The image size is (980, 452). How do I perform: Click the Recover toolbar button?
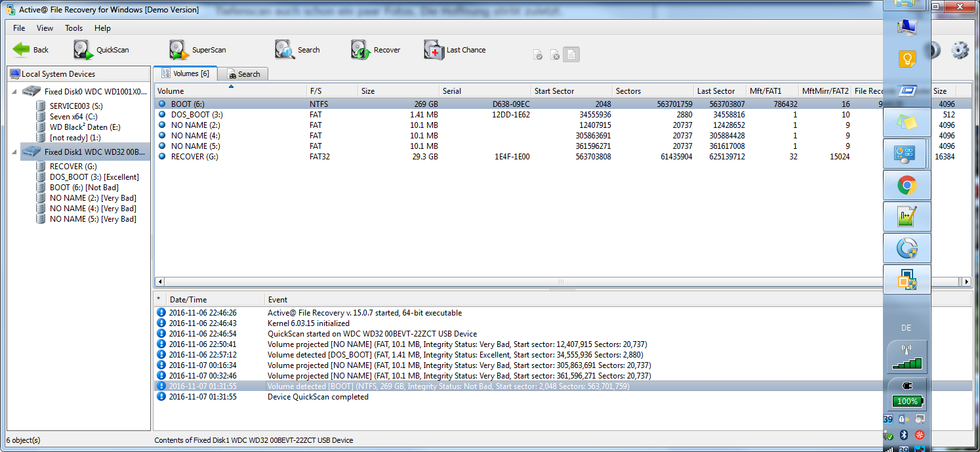tap(376, 50)
